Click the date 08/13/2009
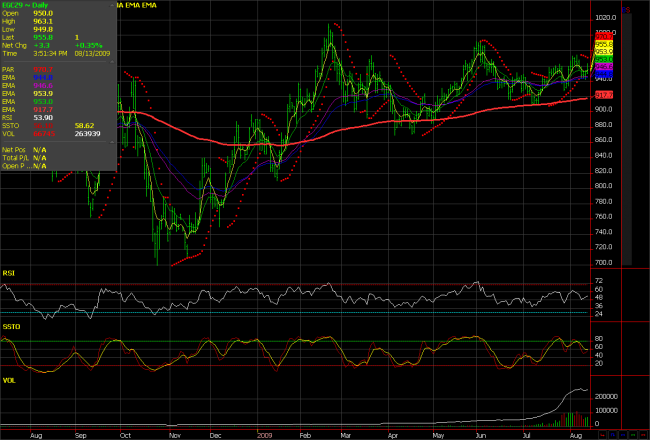The image size is (650, 440). pos(92,53)
